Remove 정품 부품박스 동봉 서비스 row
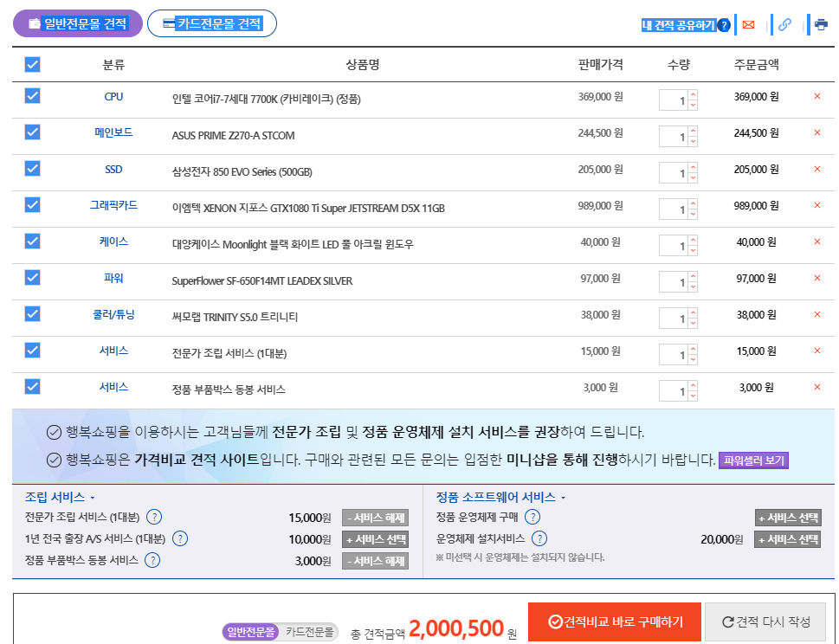839x644 pixels. point(817,387)
